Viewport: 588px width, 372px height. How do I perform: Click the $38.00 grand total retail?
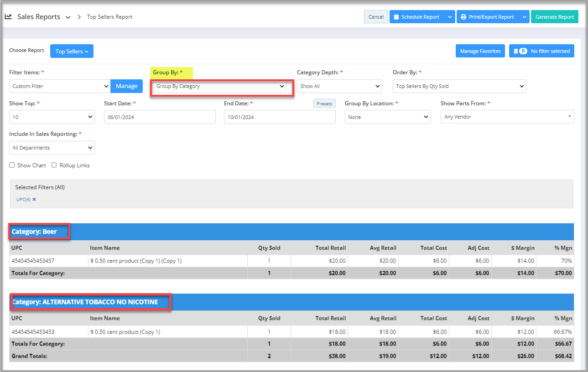click(x=337, y=356)
